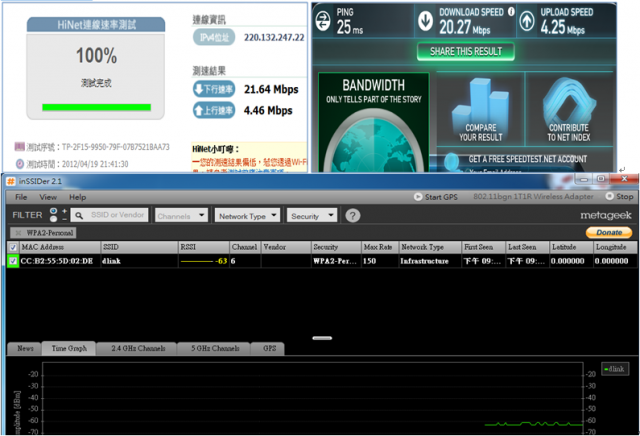The height and width of the screenshot is (436, 640).
Task: Click the search magnifier icon in filter box
Action: pos(79,215)
